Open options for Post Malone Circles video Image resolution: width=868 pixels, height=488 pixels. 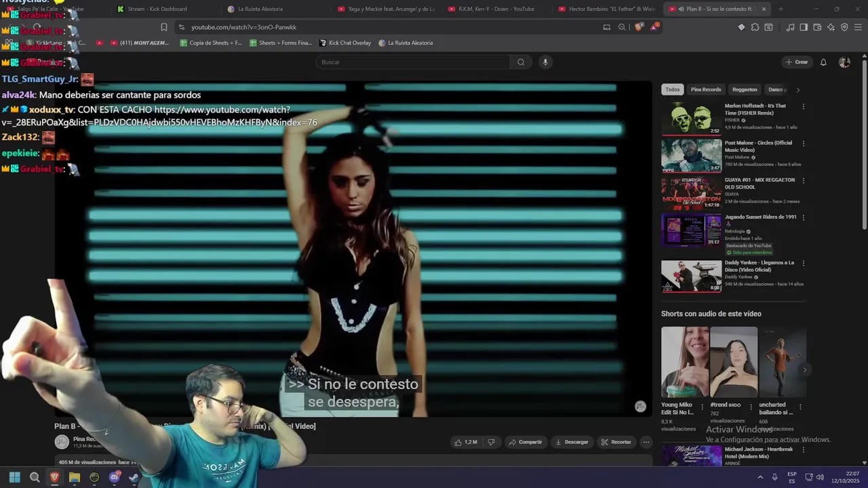(804, 144)
